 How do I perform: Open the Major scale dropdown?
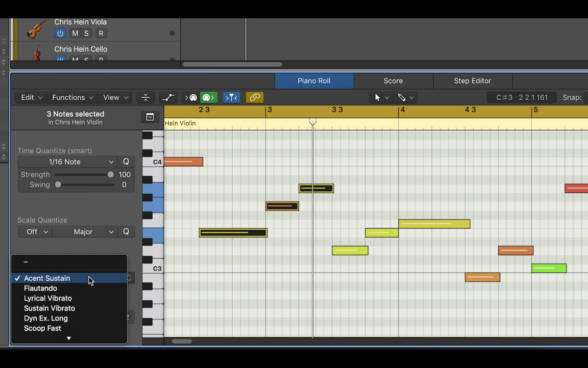coord(85,232)
